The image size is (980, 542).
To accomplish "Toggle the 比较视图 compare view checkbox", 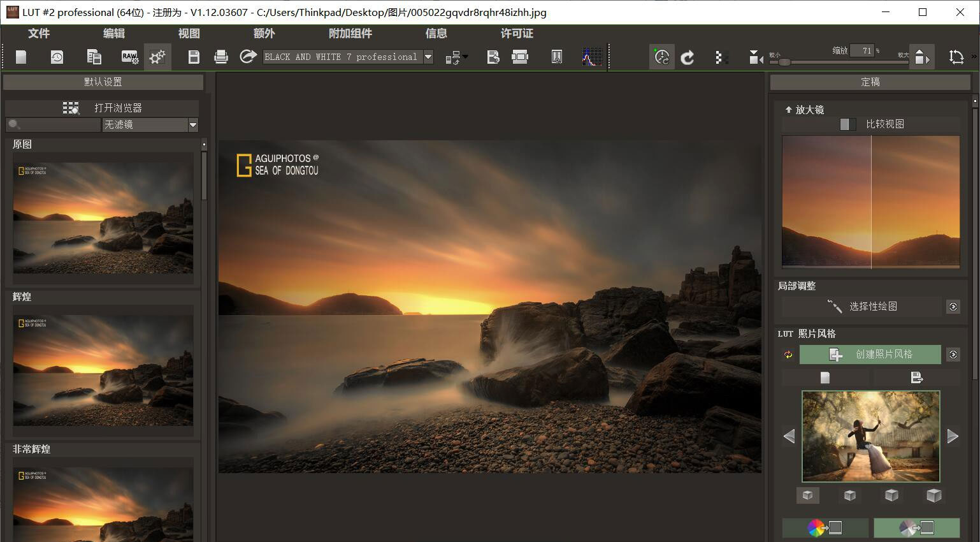I will pyautogui.click(x=847, y=124).
